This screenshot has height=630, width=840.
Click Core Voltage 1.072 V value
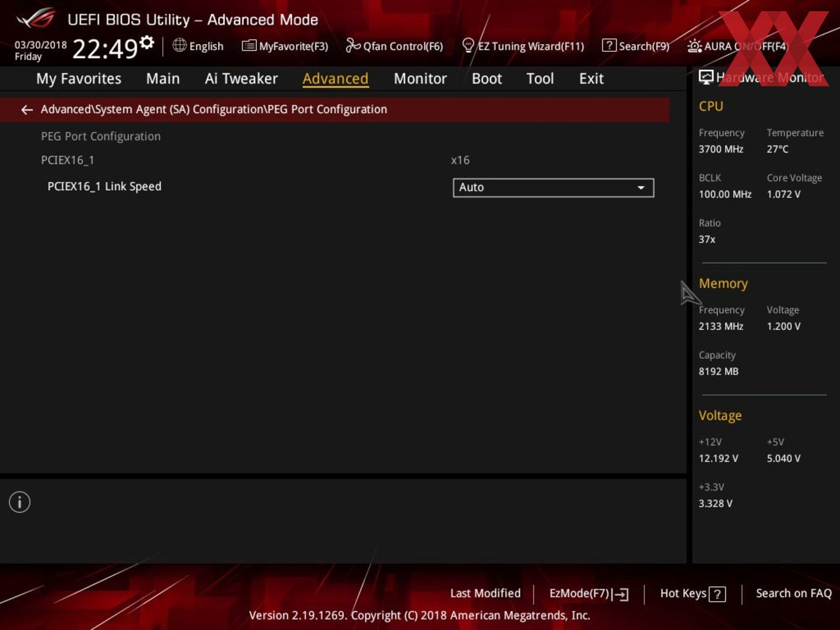coord(783,195)
